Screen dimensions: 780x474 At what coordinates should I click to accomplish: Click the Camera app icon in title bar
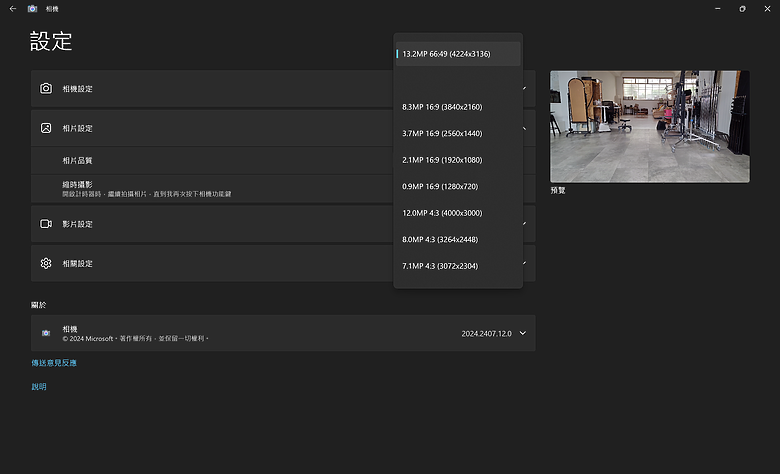click(x=32, y=8)
